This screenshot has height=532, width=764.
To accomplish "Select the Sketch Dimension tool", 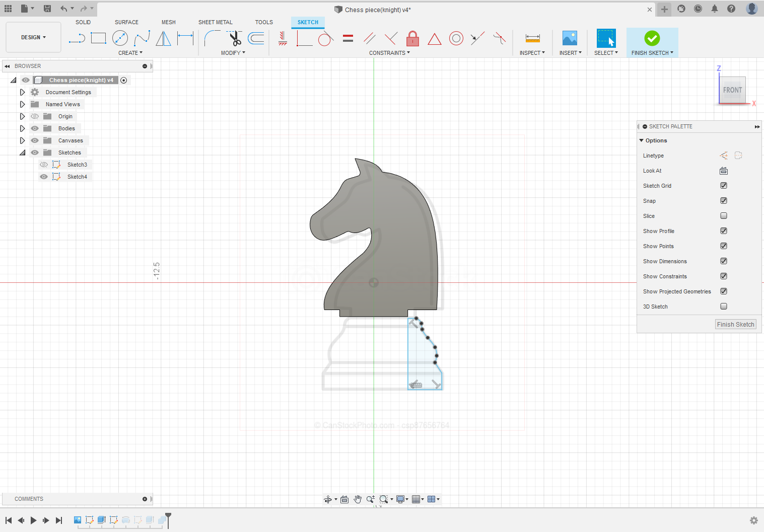I will pos(185,38).
